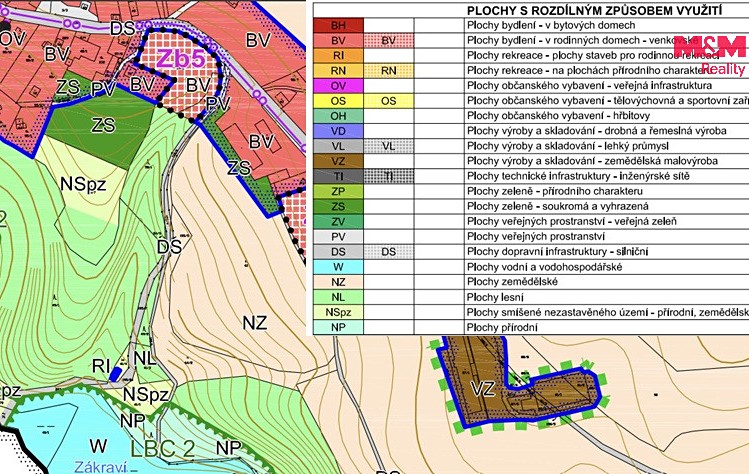
Task: Click the solid yellow OS legend swatch
Action: [x=338, y=101]
